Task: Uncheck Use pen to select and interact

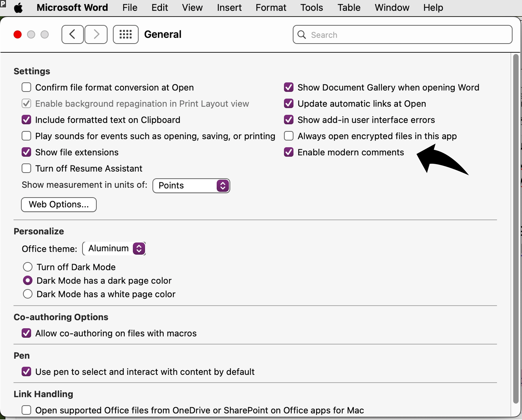Action: 26,372
